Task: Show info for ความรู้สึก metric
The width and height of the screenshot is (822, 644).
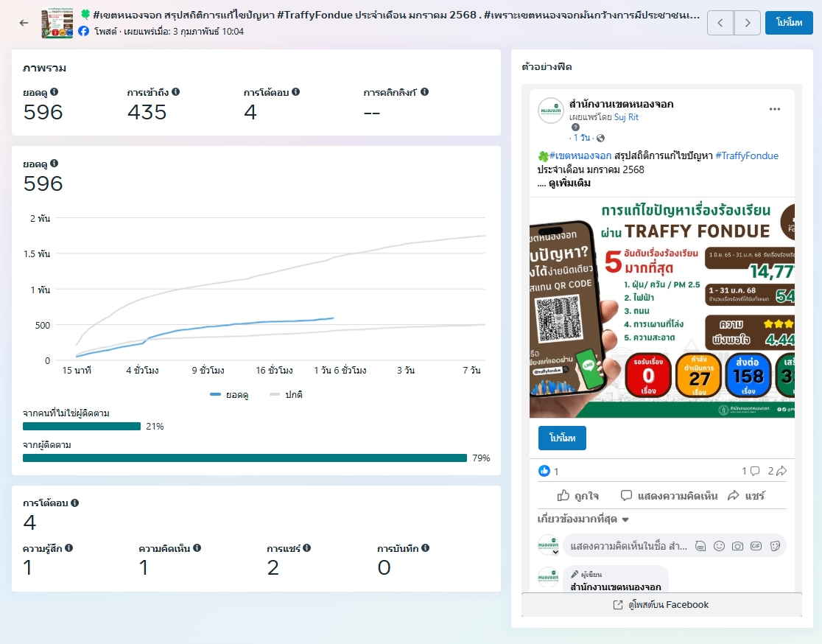Action: 68,548
